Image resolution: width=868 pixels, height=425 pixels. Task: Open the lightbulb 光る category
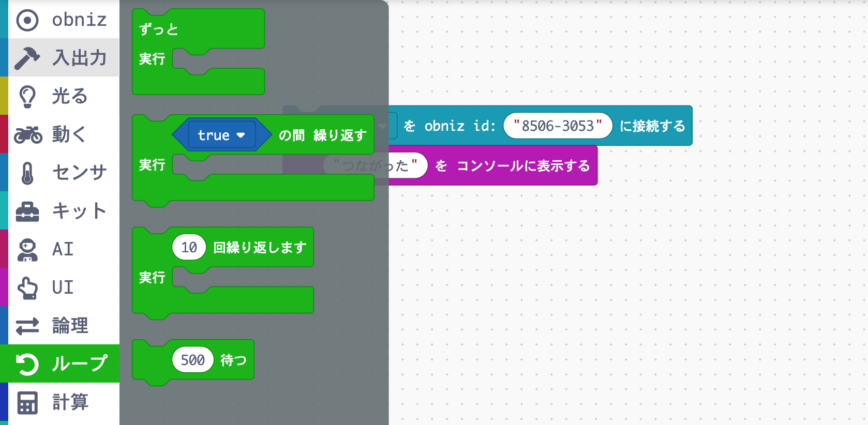pyautogui.click(x=27, y=96)
